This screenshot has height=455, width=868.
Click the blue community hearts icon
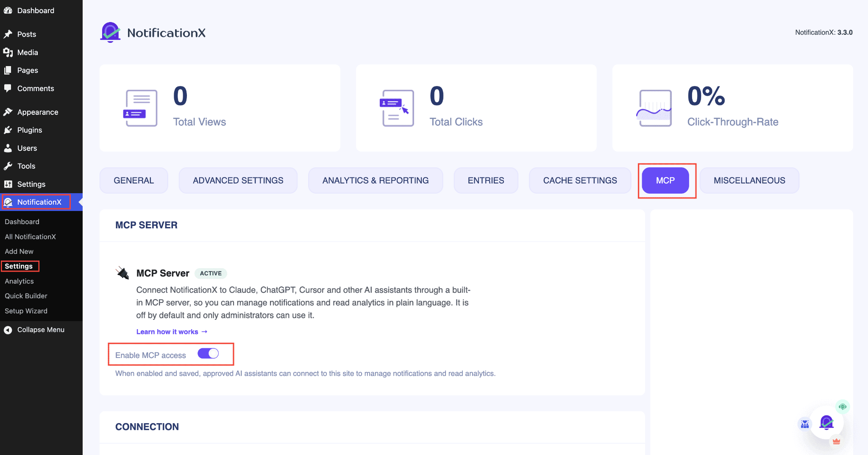point(804,424)
